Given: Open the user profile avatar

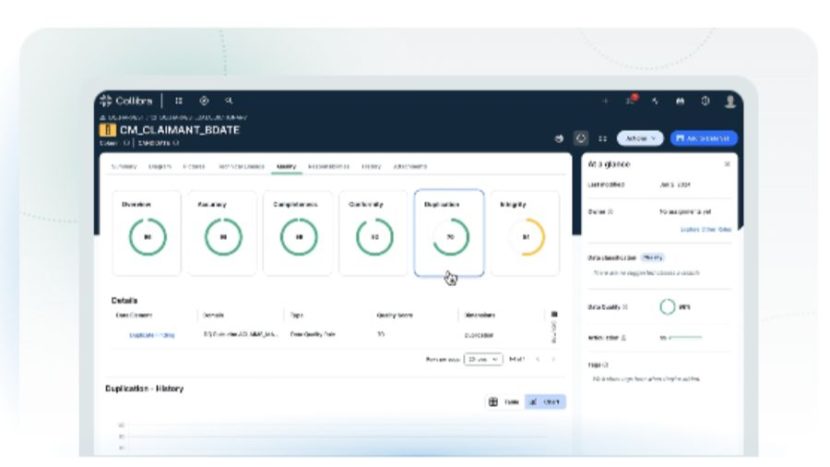Looking at the screenshot, I should coord(731,101).
